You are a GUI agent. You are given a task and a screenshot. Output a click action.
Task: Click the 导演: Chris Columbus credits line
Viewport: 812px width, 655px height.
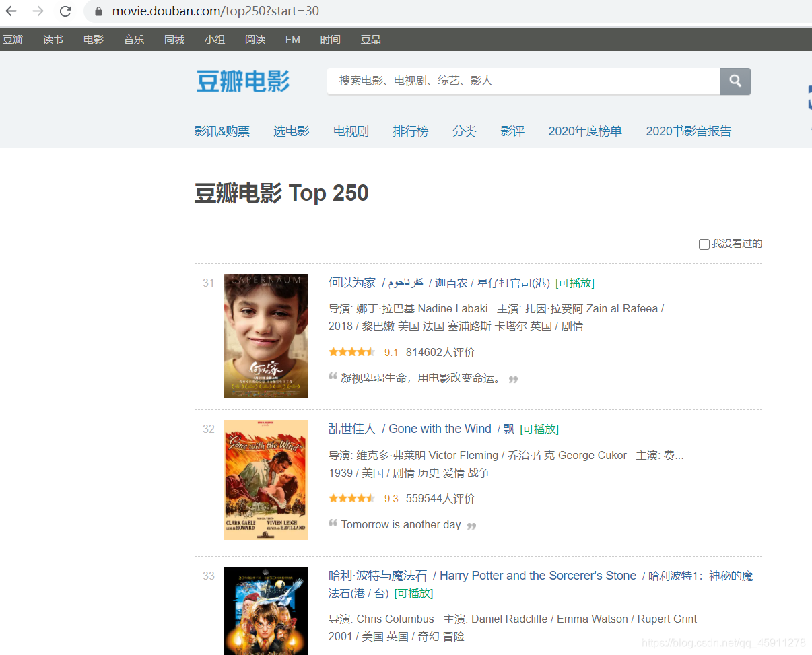513,619
